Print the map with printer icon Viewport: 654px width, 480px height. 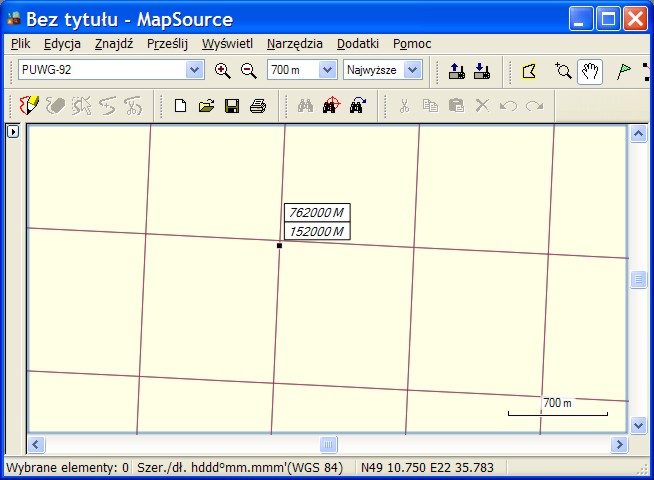coord(258,106)
